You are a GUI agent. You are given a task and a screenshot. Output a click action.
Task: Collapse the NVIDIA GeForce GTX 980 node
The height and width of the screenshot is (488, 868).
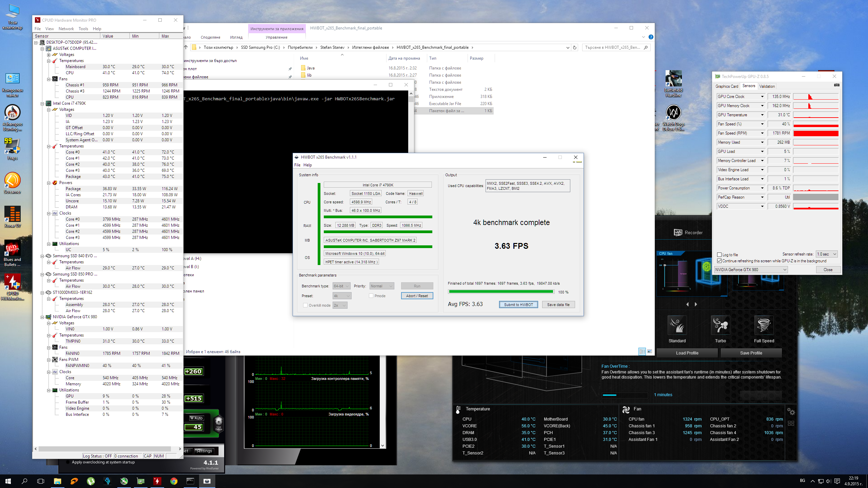42,317
